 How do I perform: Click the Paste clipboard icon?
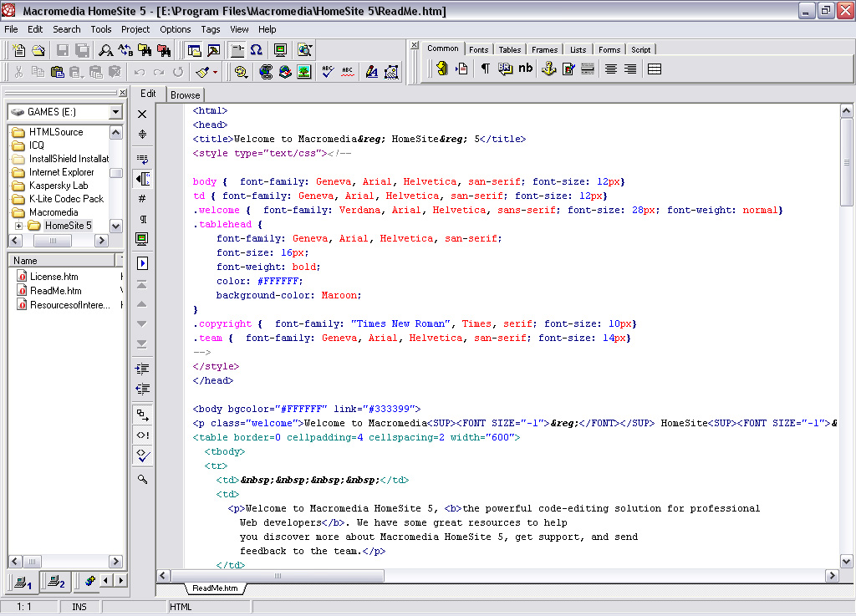click(57, 73)
